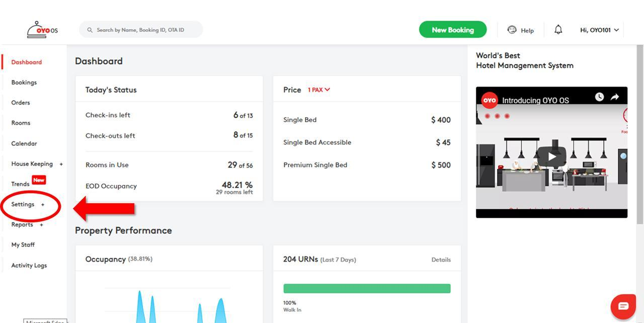This screenshot has width=644, height=323.
Task: Click the New Booking button
Action: (x=453, y=30)
